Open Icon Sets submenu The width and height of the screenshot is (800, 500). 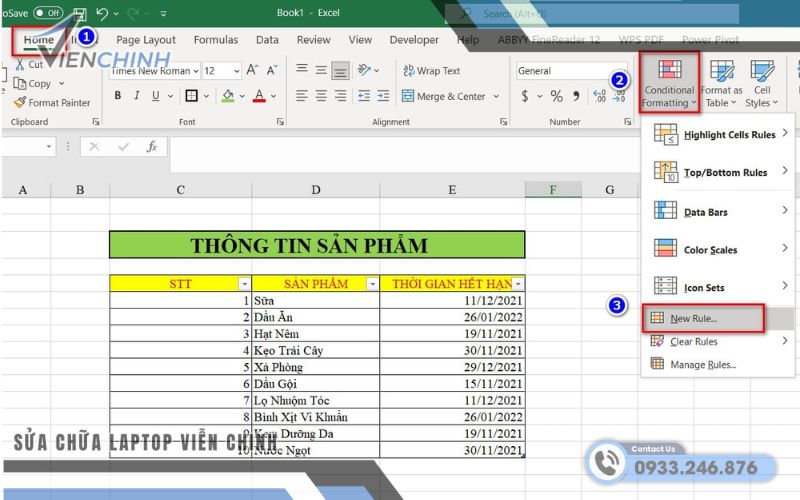(720, 287)
